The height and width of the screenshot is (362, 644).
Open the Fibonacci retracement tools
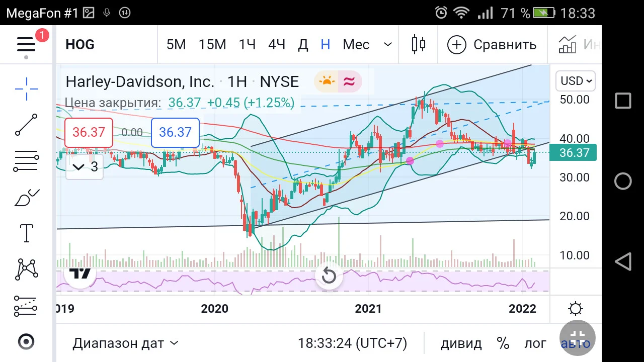(26, 161)
